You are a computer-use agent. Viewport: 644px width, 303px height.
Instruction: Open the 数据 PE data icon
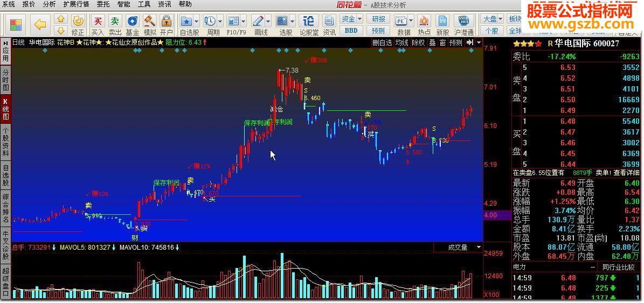point(401,21)
